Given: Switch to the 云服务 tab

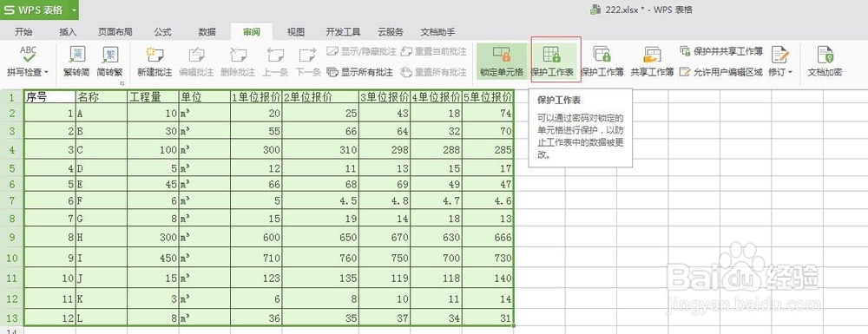Looking at the screenshot, I should point(391,32).
